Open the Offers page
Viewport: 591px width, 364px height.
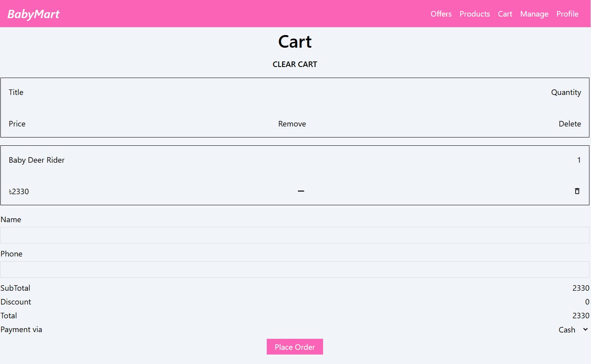tap(441, 14)
